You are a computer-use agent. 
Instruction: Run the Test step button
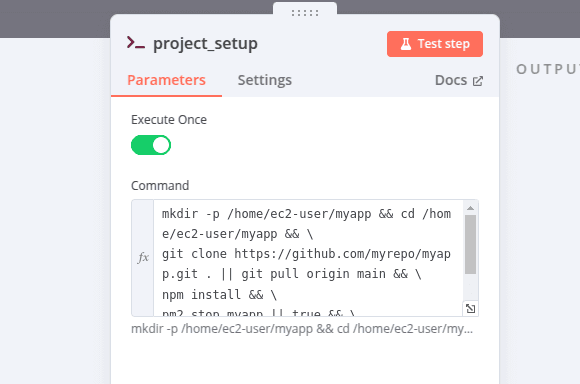[435, 44]
